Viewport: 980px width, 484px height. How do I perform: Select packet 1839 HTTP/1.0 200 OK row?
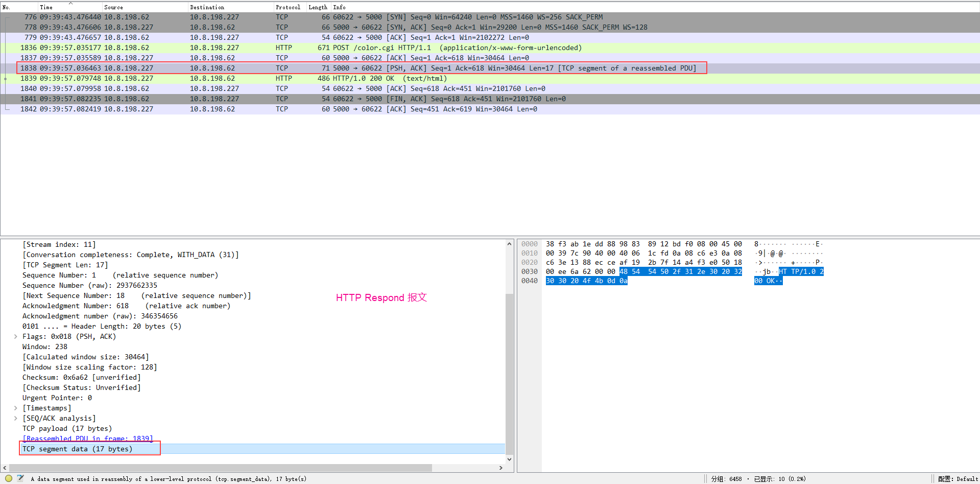tap(490, 78)
